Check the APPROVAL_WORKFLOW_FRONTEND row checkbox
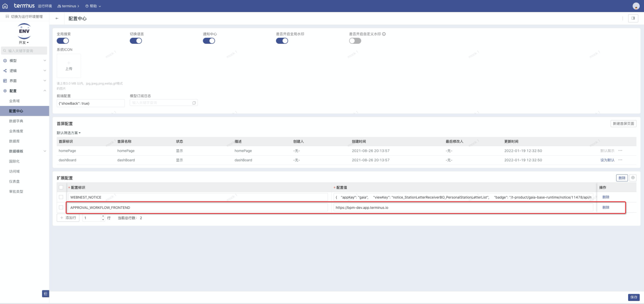This screenshot has width=644, height=304. pos(61,208)
